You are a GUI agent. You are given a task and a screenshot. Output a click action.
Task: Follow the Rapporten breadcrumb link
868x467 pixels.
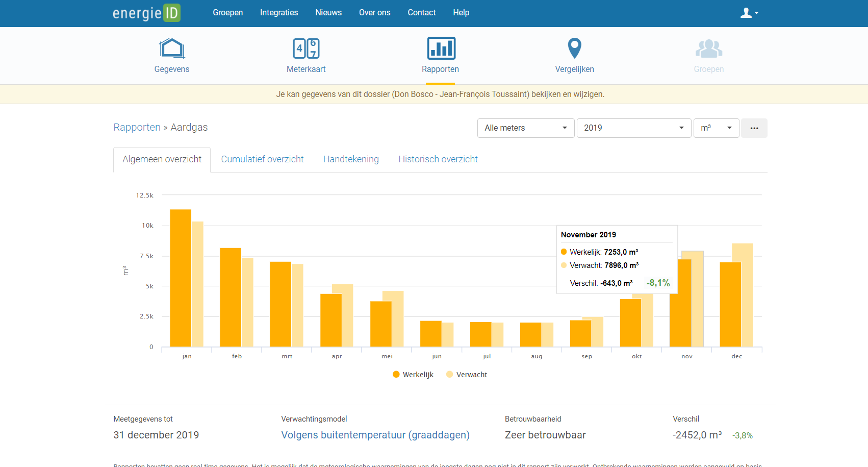pyautogui.click(x=137, y=128)
